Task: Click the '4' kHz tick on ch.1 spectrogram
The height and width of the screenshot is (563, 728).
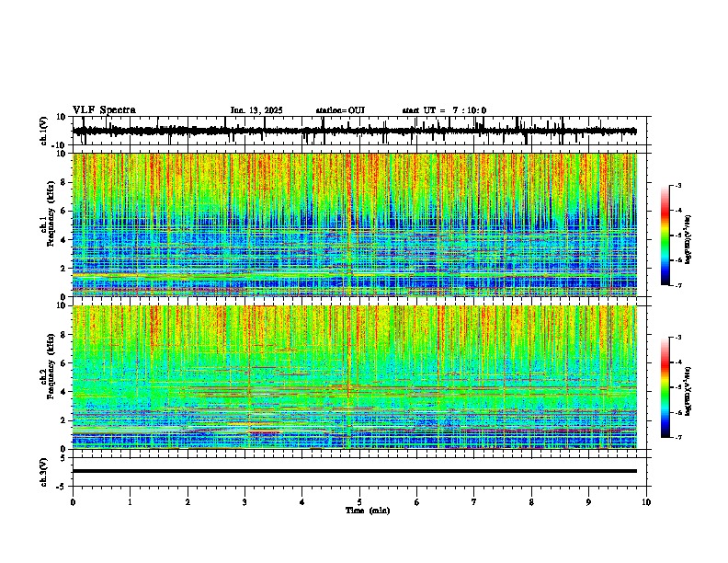Action: tap(63, 240)
